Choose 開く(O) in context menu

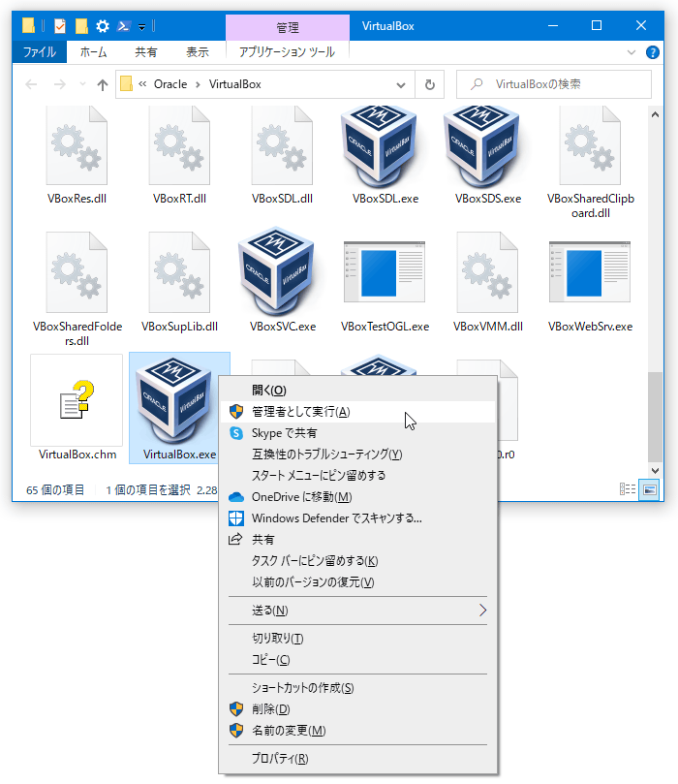click(357, 390)
